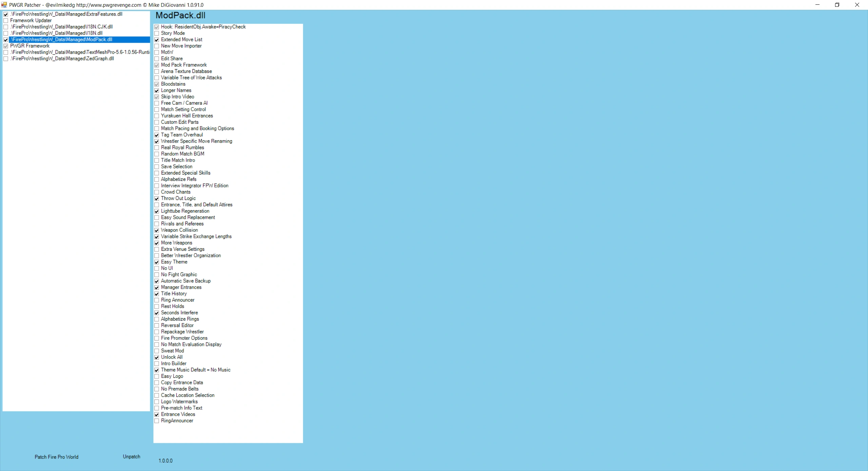868x471 pixels.
Task: Enable the Crowd Chants mod
Action: [x=157, y=192]
